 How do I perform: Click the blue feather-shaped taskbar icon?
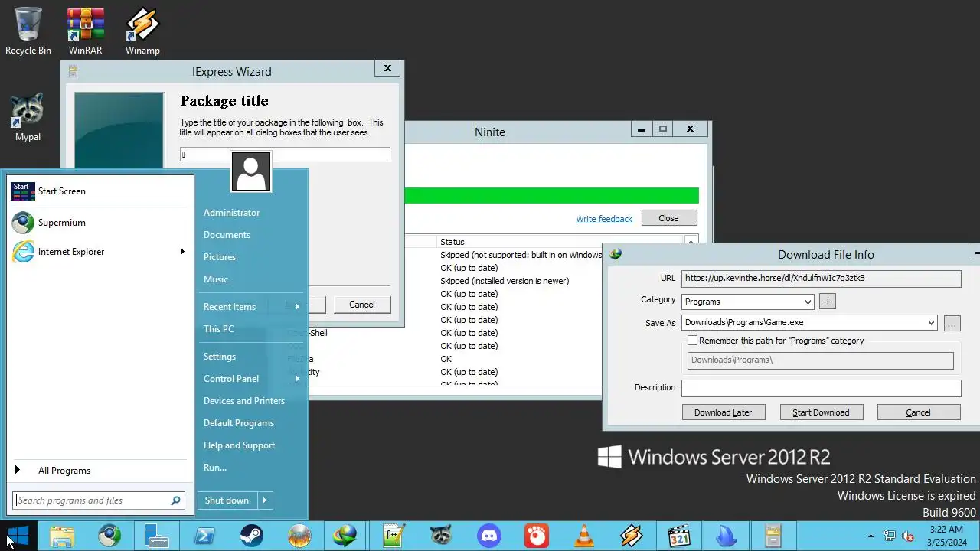(727, 536)
